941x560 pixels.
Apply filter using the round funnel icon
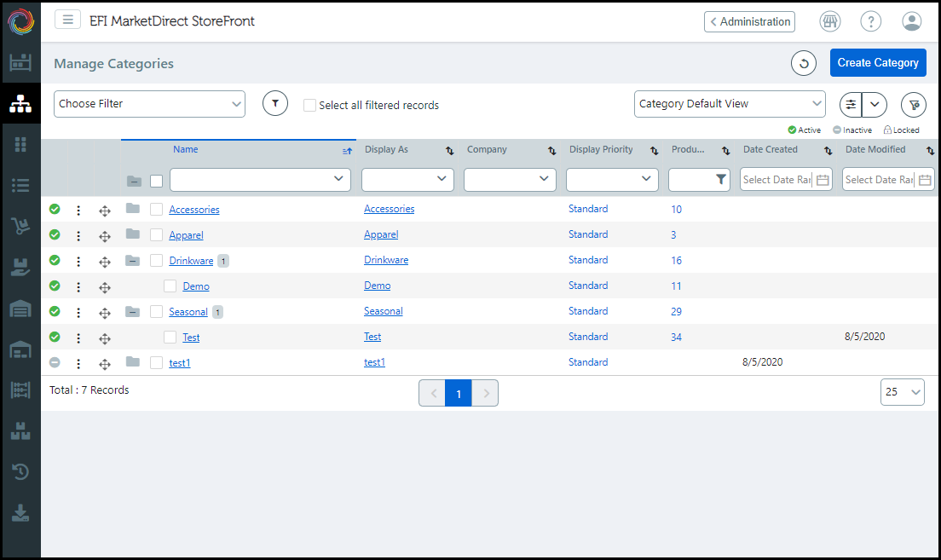275,103
